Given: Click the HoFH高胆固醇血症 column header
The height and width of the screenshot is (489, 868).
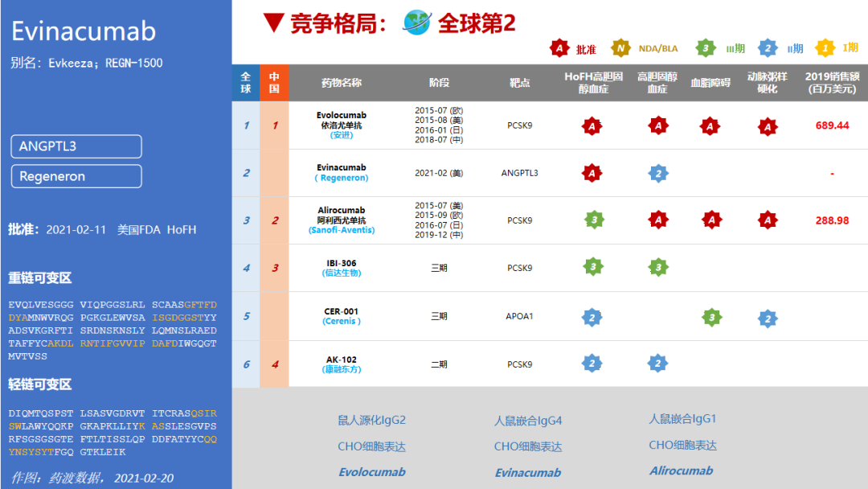Looking at the screenshot, I should (593, 83).
